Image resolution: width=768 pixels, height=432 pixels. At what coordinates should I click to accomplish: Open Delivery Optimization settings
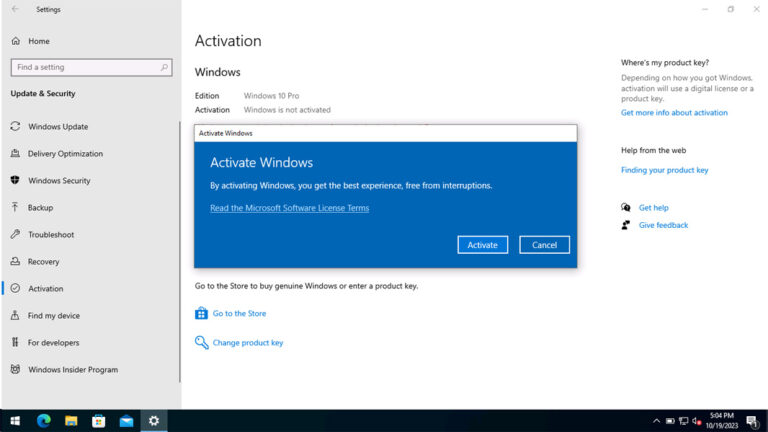coord(65,154)
